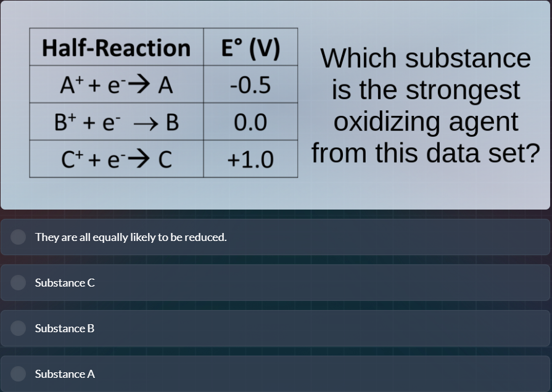
Task: Click the Half-Reaction column header
Action: [115, 47]
